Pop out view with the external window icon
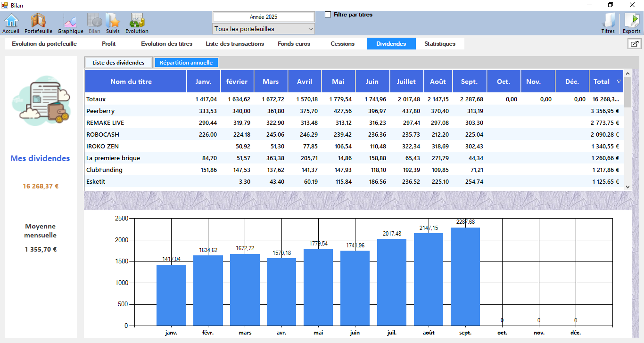Image resolution: width=644 pixels, height=343 pixels. [x=634, y=44]
